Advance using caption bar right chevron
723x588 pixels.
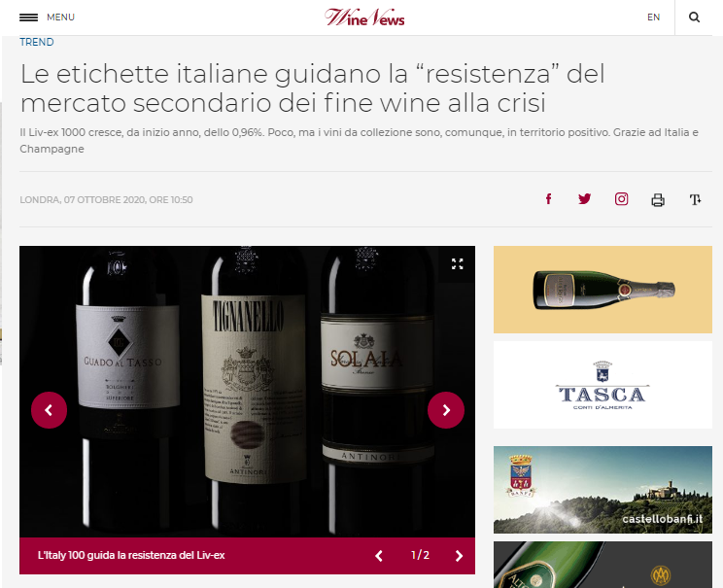pyautogui.click(x=459, y=556)
